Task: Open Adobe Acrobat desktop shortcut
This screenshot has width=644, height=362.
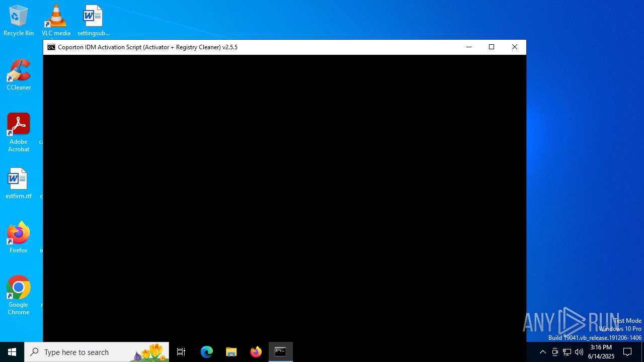Action: click(x=19, y=133)
